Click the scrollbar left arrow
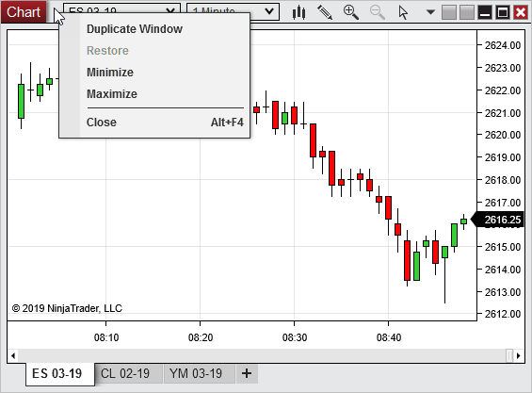532x393 pixels. [x=13, y=355]
